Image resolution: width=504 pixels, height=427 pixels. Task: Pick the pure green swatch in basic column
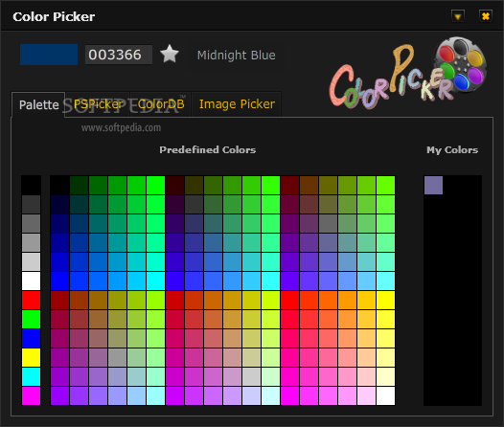pos(32,319)
